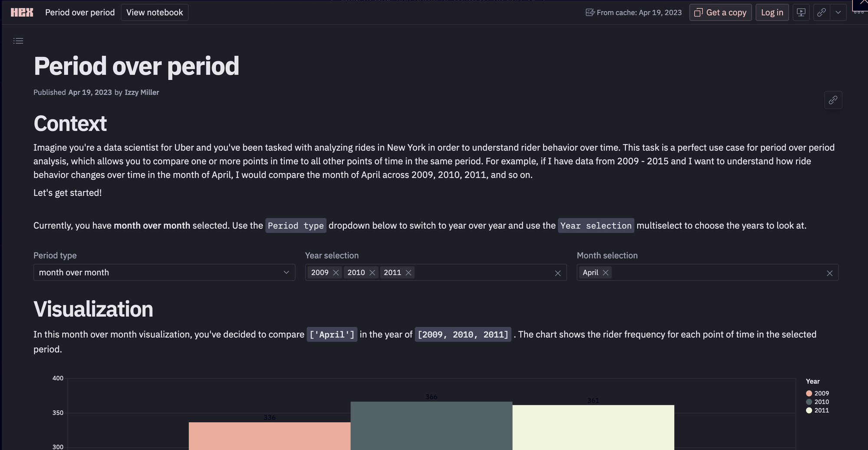The height and width of the screenshot is (450, 868).
Task: Clear all selected years
Action: 558,273
